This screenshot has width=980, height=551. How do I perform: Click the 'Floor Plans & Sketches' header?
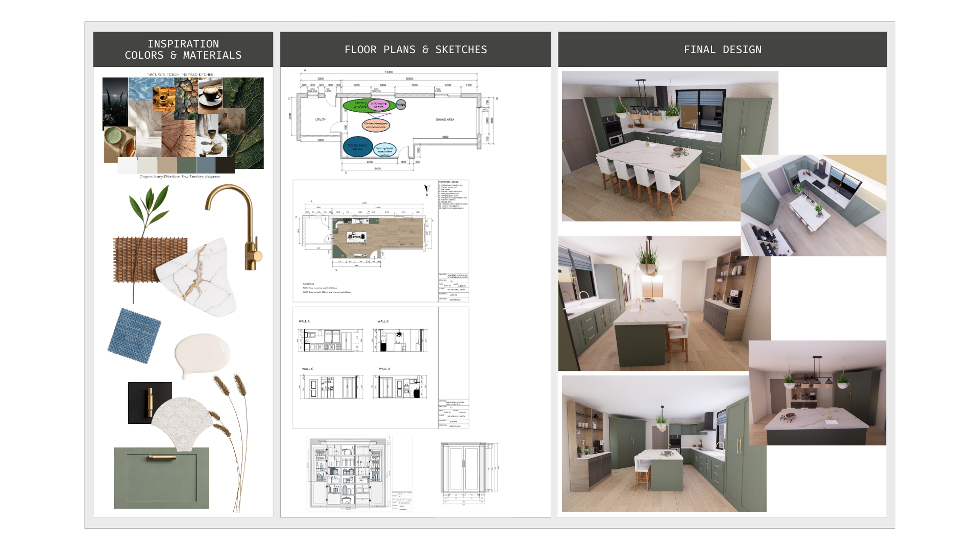415,49
